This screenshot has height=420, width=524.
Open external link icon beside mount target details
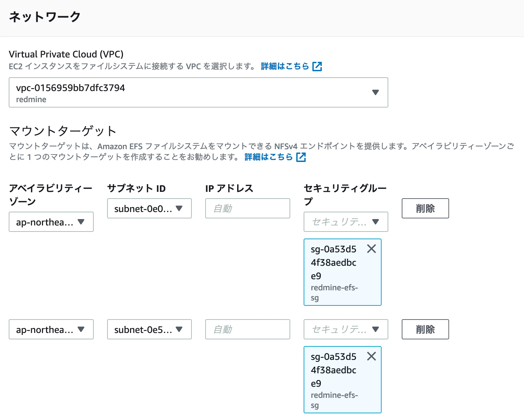(x=301, y=157)
